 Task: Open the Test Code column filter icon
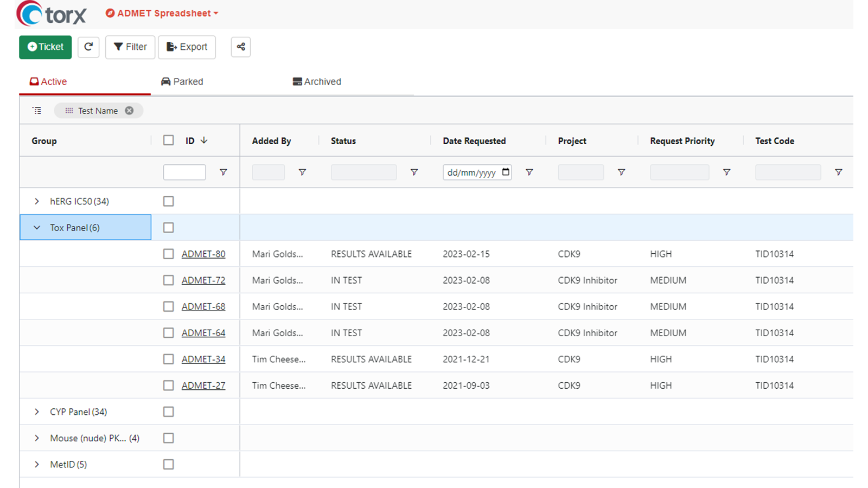coord(838,172)
